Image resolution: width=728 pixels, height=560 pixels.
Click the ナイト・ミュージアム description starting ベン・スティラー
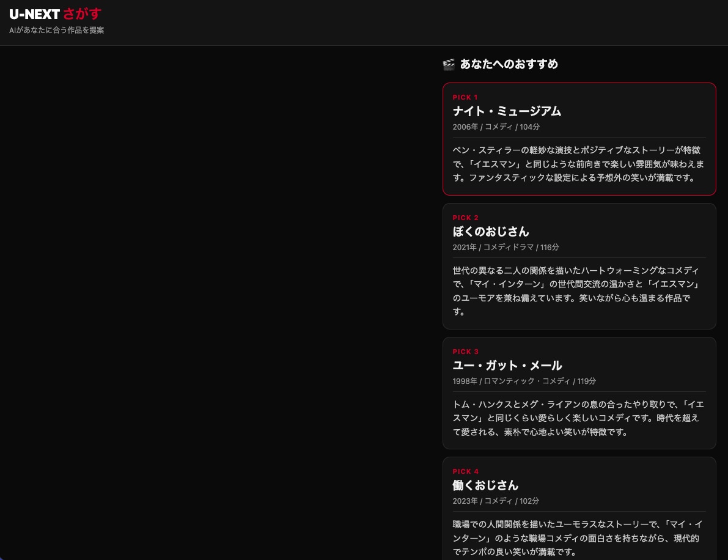578,164
